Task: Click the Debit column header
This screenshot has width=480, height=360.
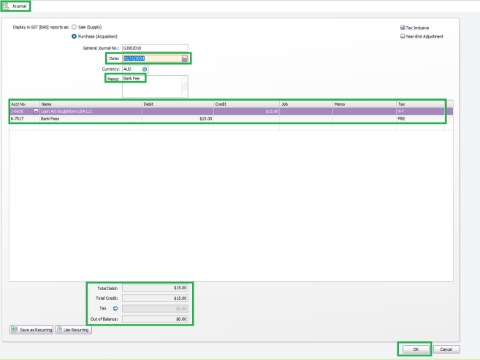Action: pyautogui.click(x=178, y=104)
